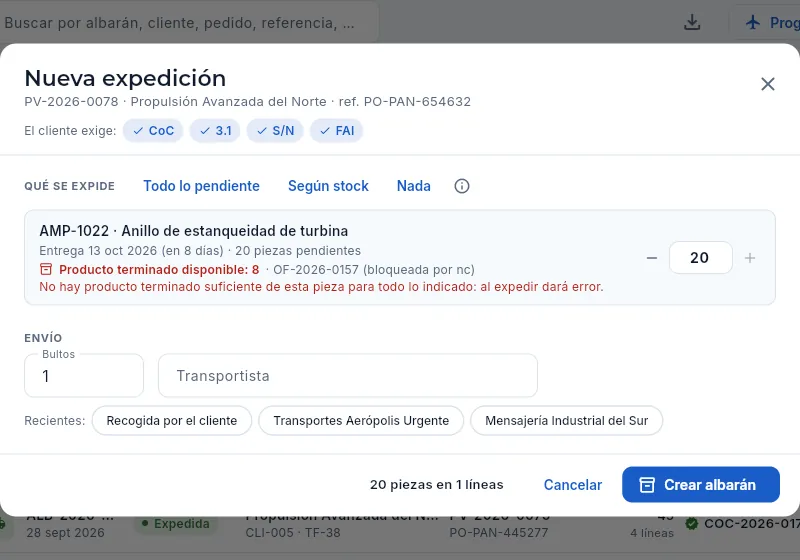The image size is (800, 560).
Task: Click the 3.1 requirement chip
Action: [215, 131]
